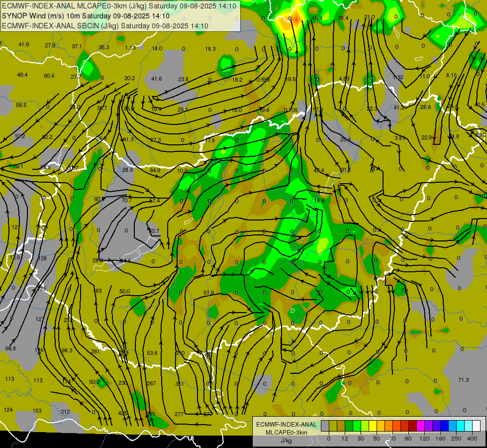The image size is (487, 448).
Task: Select the legend tick value 160
Action: pos(440,439)
